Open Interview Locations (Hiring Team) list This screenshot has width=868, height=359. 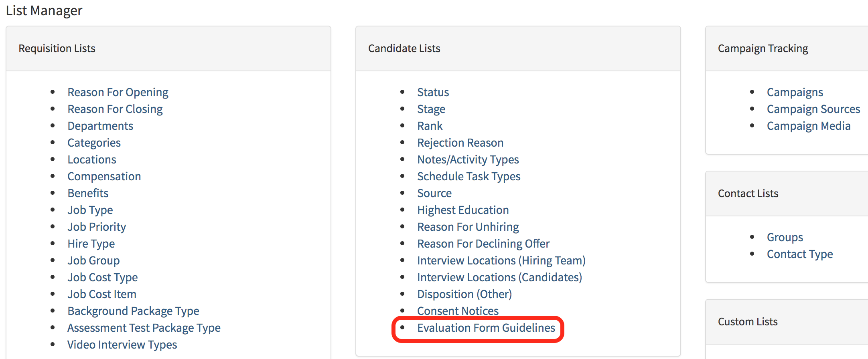pyautogui.click(x=501, y=260)
